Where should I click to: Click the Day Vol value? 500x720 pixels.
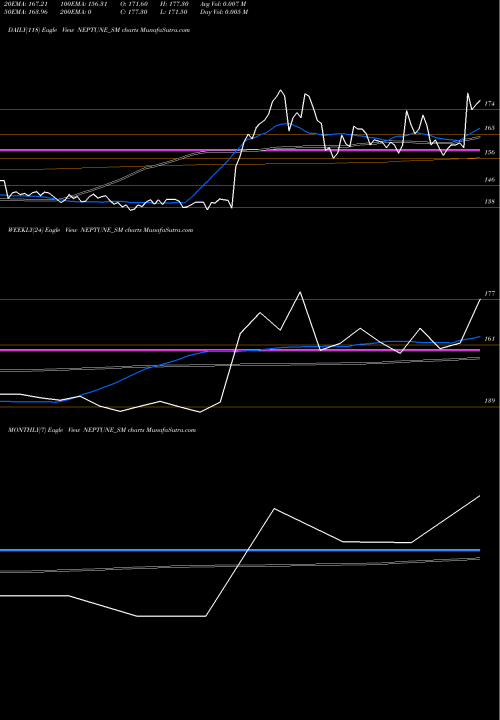pos(224,12)
